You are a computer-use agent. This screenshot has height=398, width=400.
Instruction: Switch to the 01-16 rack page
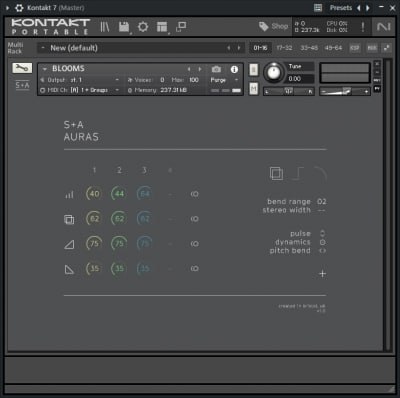click(260, 48)
